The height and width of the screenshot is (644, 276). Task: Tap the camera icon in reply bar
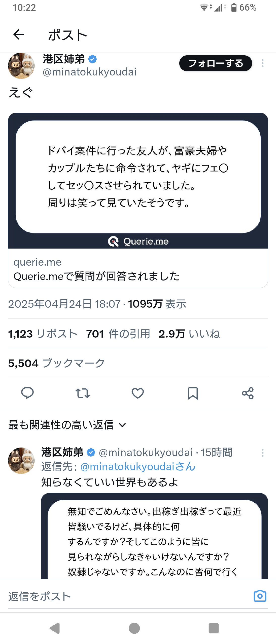point(260,596)
